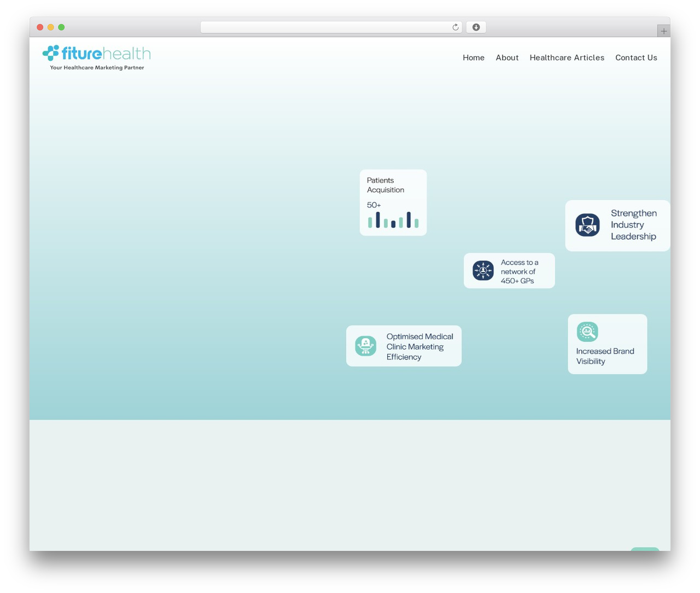Viewport: 700px width, 593px height.
Task: Click the fiturehealth logo
Action: (x=96, y=57)
